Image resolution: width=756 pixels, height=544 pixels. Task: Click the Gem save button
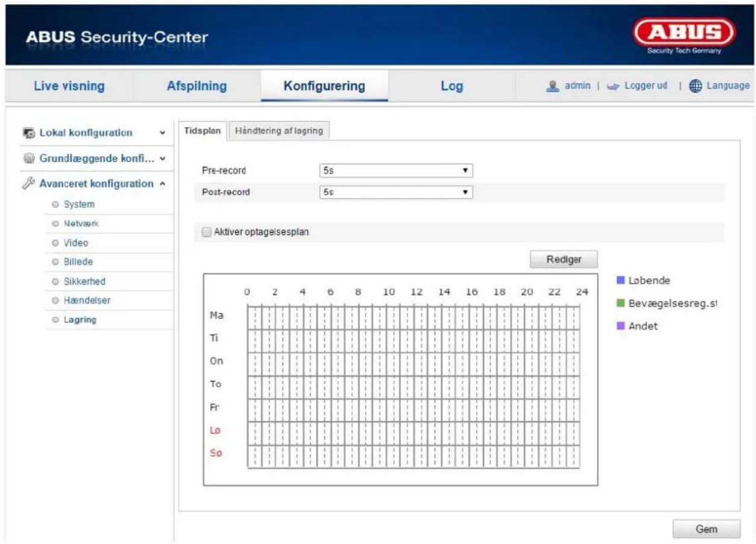point(706,528)
